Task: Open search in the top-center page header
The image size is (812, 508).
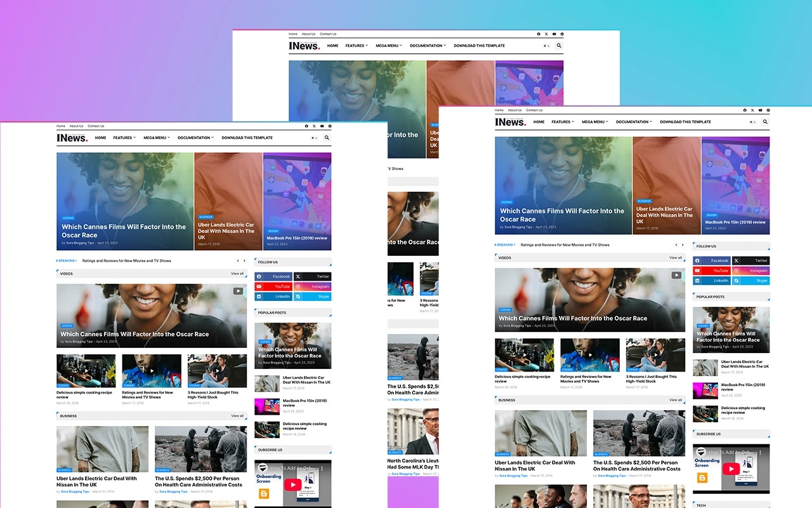Action: [559, 46]
